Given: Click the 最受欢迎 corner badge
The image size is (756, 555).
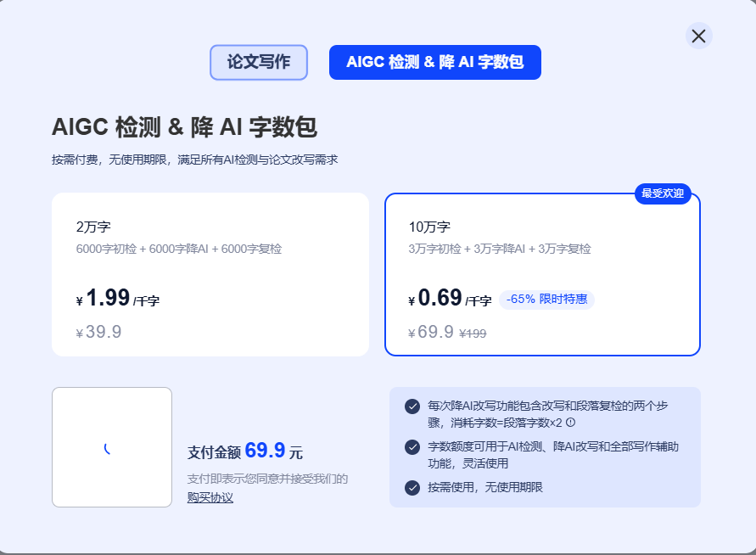Looking at the screenshot, I should click(x=665, y=193).
